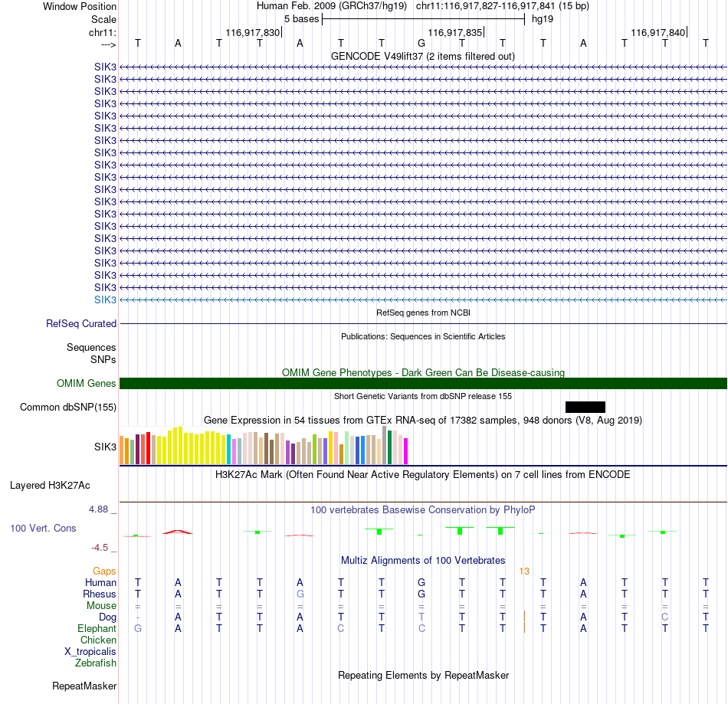This screenshot has height=704, width=728.
Task: Click the RefSeq Curated track label
Action: pos(81,323)
